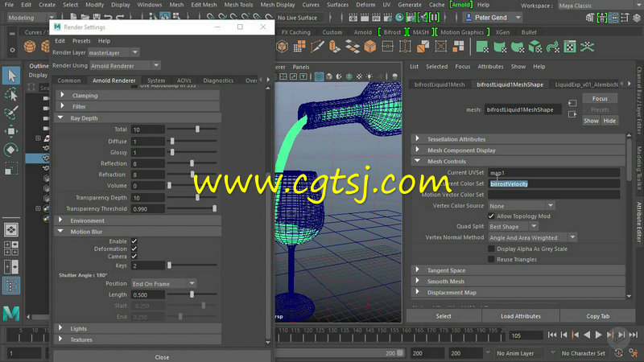Go to end of playback range
The height and width of the screenshot is (362, 644).
click(x=634, y=335)
